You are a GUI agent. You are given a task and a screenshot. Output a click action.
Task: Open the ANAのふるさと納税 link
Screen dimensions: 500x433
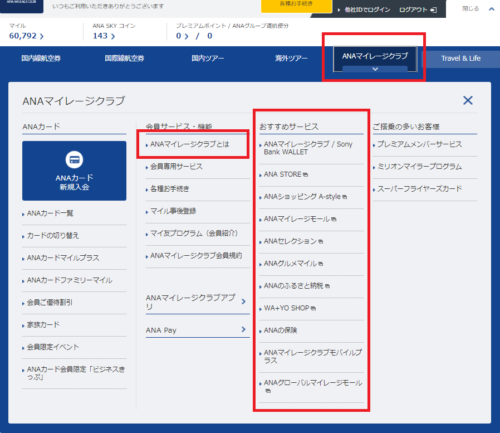(x=296, y=286)
